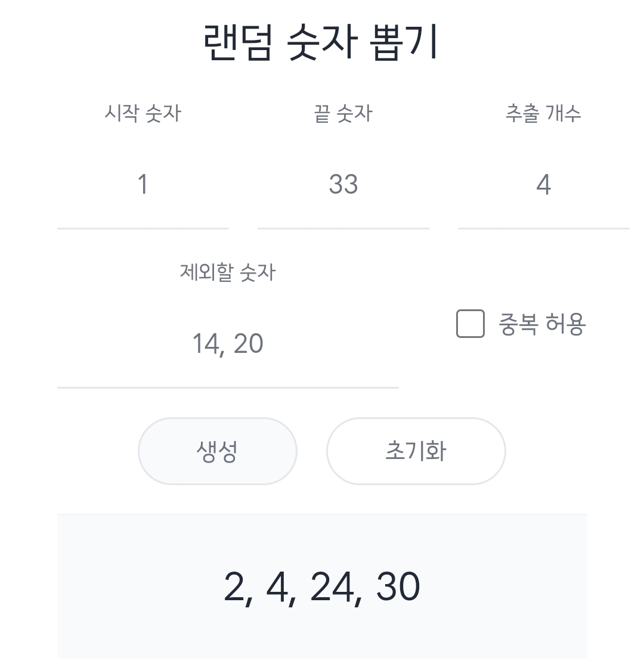
Task: Click the 제외할 숫자 label
Action: pos(227,272)
